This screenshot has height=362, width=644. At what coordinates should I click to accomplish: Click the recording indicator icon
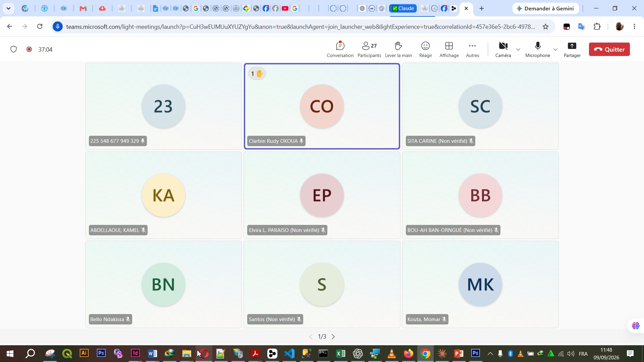pos(29,49)
